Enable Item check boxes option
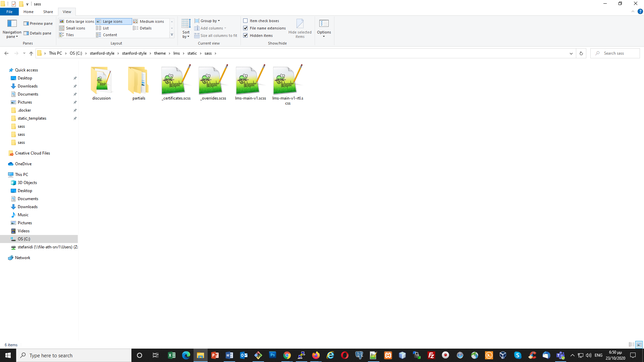The height and width of the screenshot is (362, 644). tap(246, 21)
